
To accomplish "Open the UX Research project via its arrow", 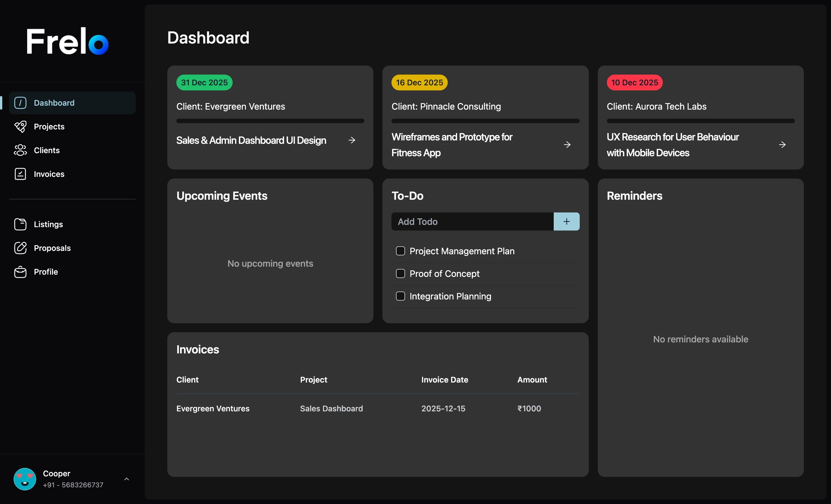I will pos(782,144).
